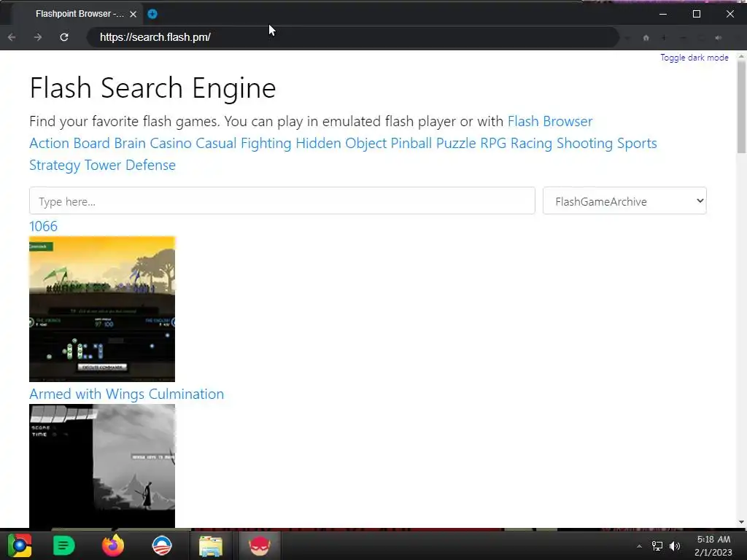Open network status in system tray

point(657,546)
